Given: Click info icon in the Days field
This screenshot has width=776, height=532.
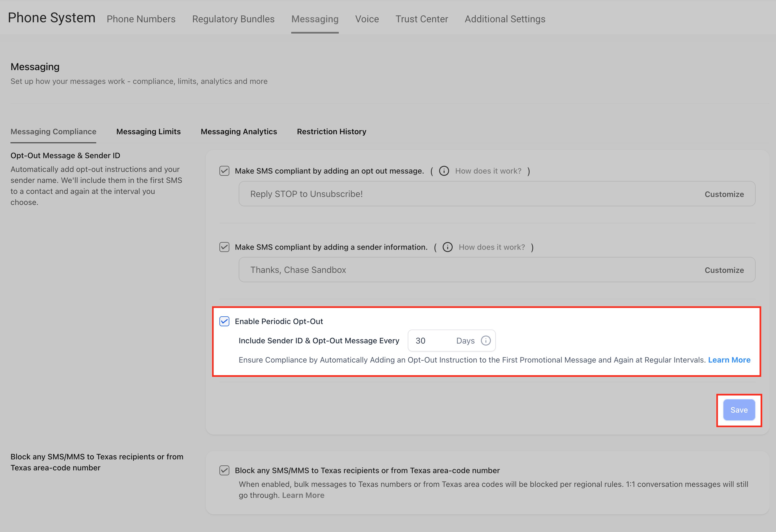Looking at the screenshot, I should pyautogui.click(x=486, y=341).
